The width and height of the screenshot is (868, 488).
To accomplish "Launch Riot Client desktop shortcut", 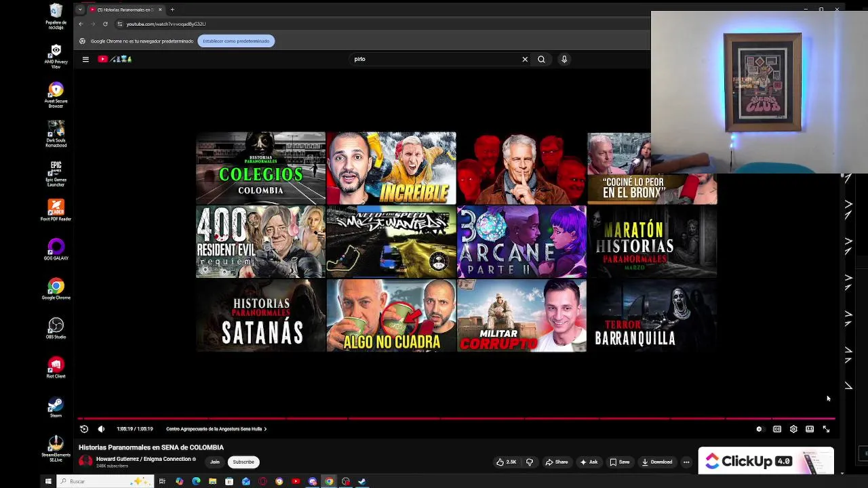I will tap(56, 368).
